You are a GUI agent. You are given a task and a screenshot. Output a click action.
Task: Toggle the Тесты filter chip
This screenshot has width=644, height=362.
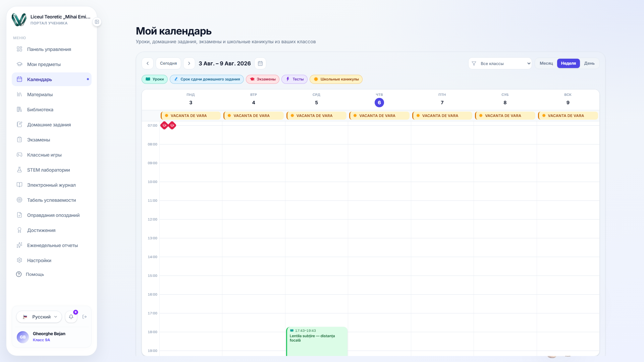click(294, 79)
